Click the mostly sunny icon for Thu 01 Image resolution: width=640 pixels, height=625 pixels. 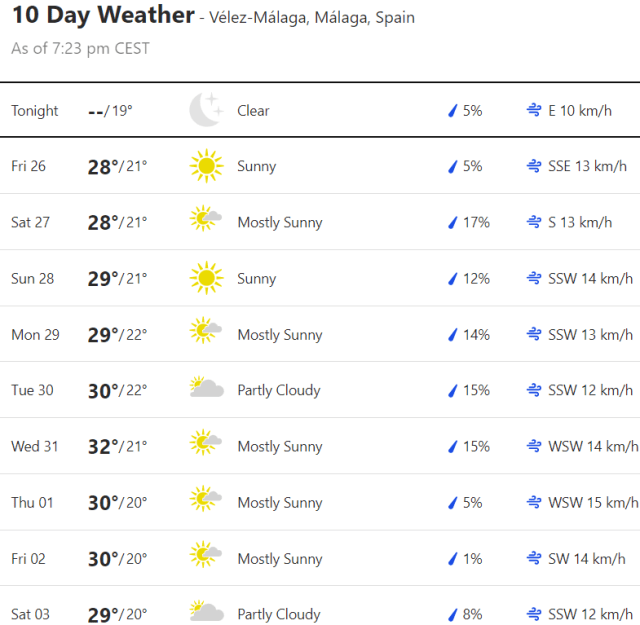206,502
